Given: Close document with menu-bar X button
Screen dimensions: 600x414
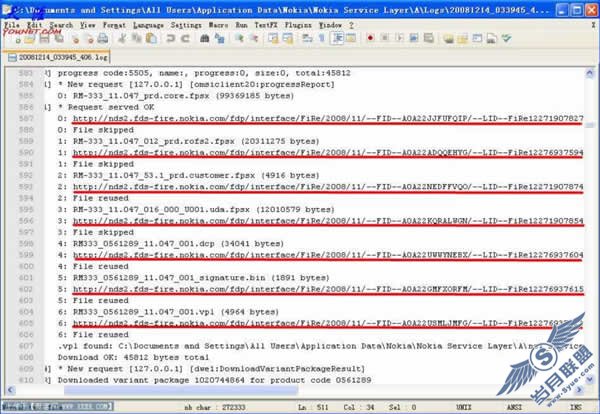Looking at the screenshot, I should click(x=593, y=25).
